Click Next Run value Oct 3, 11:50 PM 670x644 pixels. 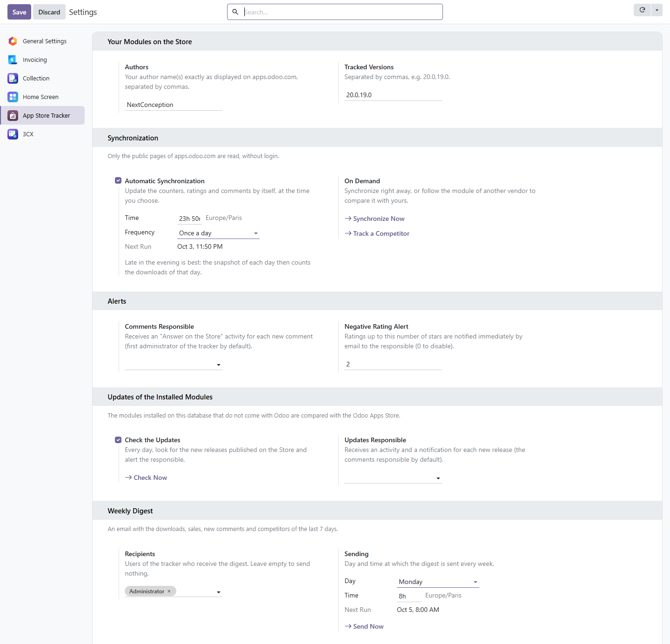[x=200, y=246]
